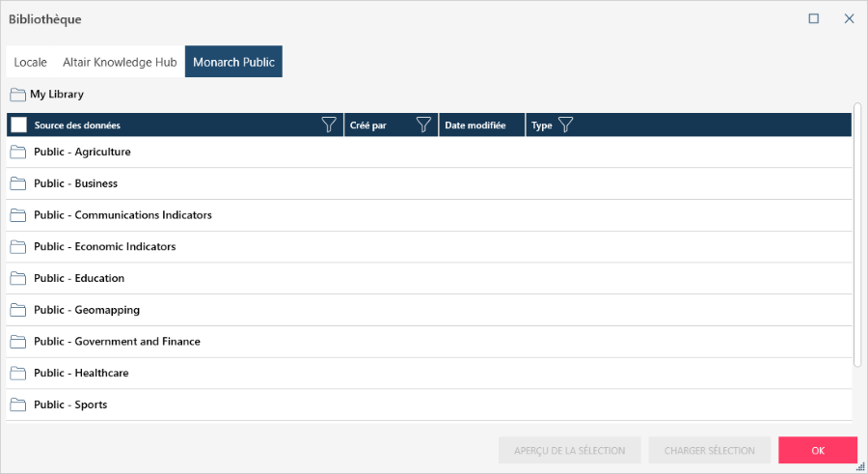
Task: Click the Aperçu de la sélection button
Action: click(x=569, y=450)
